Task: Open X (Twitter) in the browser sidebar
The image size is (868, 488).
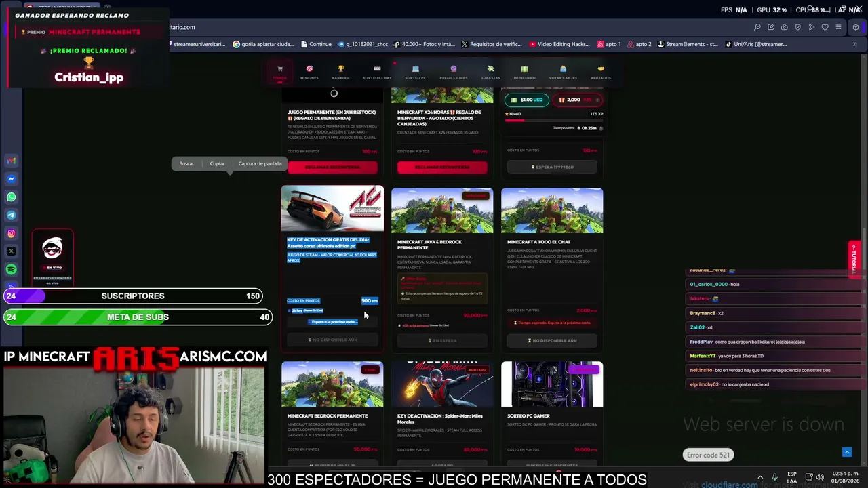Action: click(x=12, y=251)
